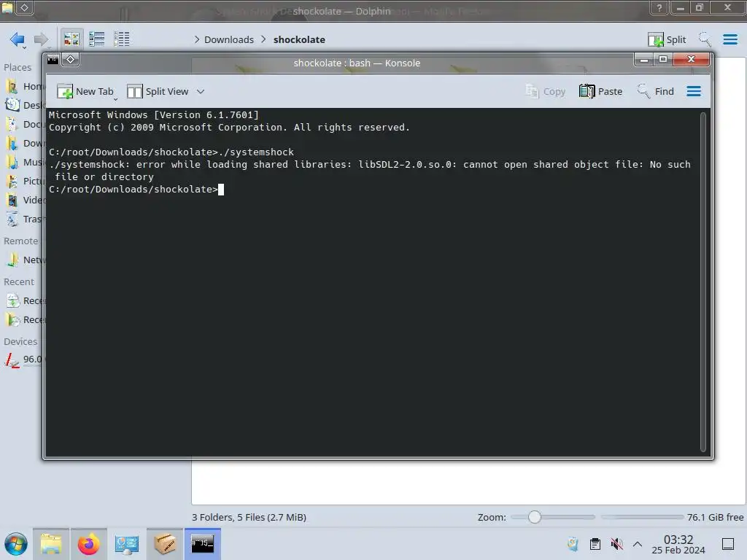Switch Dolphin to Compact view mode
Image resolution: width=747 pixels, height=560 pixels.
pyautogui.click(x=97, y=39)
